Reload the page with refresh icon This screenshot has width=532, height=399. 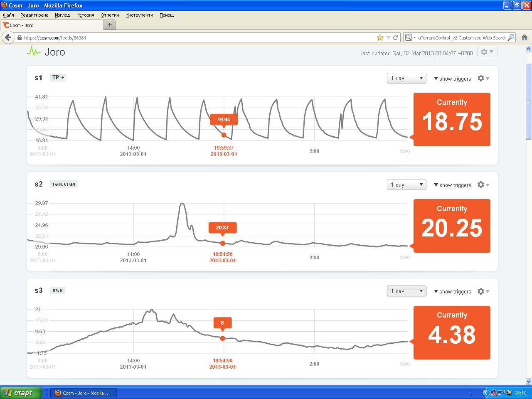click(396, 37)
